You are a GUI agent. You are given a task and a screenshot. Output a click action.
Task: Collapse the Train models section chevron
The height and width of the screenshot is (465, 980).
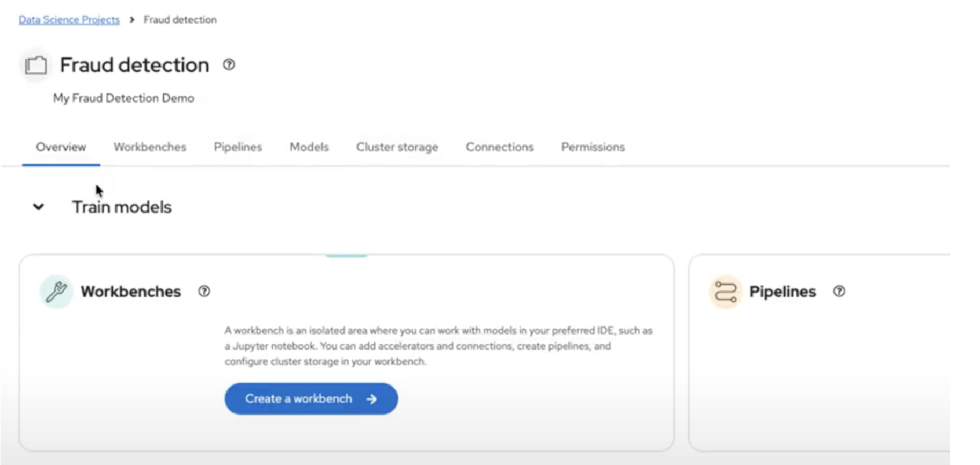(39, 207)
